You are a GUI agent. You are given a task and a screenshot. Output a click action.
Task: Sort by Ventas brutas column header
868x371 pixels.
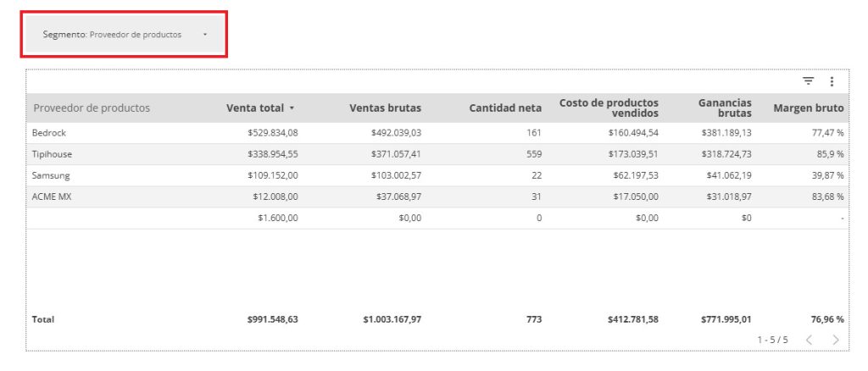pyautogui.click(x=386, y=108)
